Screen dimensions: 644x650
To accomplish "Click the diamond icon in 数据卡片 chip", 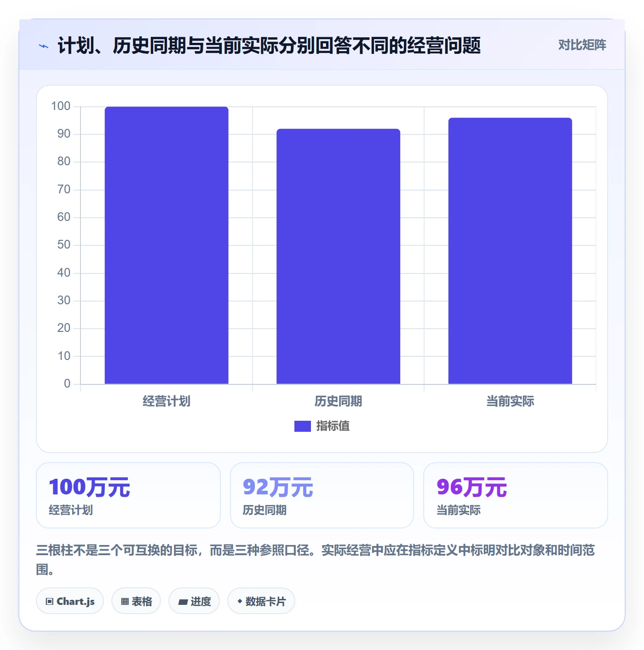I will 240,601.
